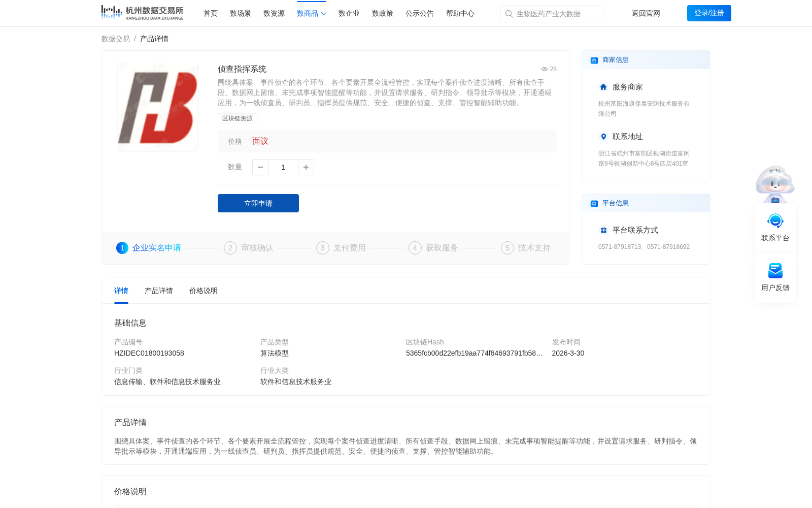Click the quantity input field

click(283, 167)
